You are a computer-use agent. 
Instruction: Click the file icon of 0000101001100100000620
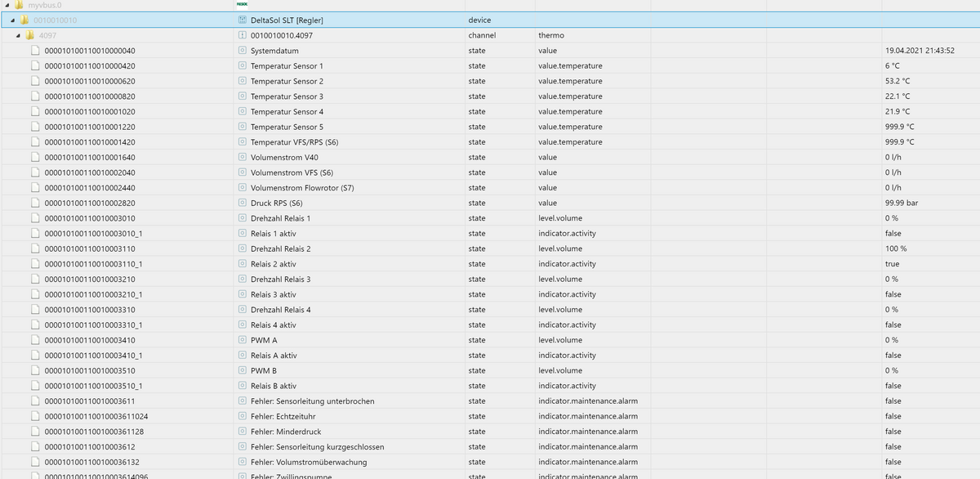click(x=35, y=81)
